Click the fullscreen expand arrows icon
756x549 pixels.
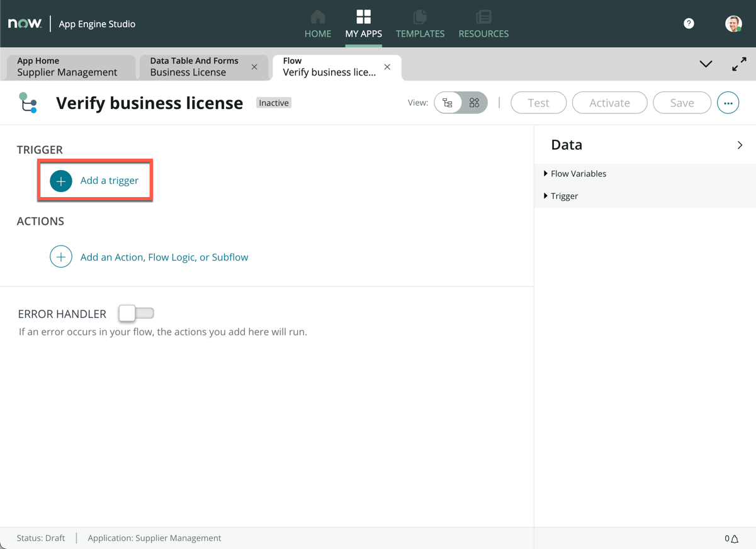(739, 64)
